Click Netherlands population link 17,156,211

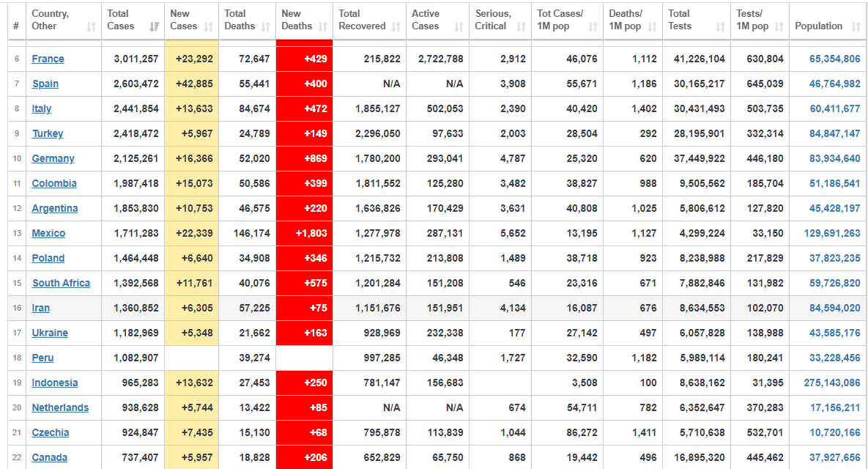835,407
